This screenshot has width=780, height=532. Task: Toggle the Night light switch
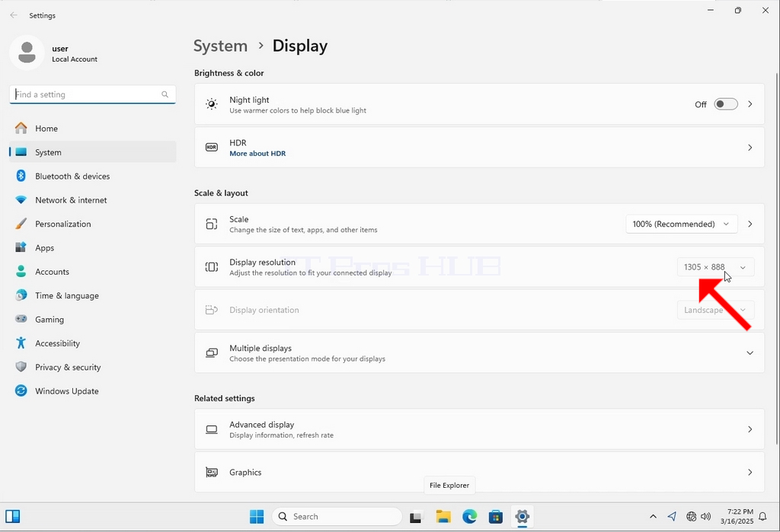point(726,104)
